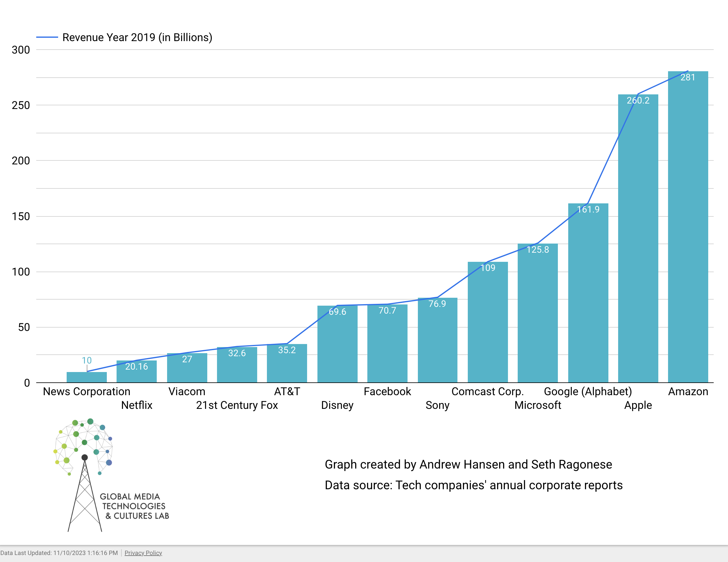Open the Privacy Policy link
Screen dimensions: 728x562
coord(143,553)
